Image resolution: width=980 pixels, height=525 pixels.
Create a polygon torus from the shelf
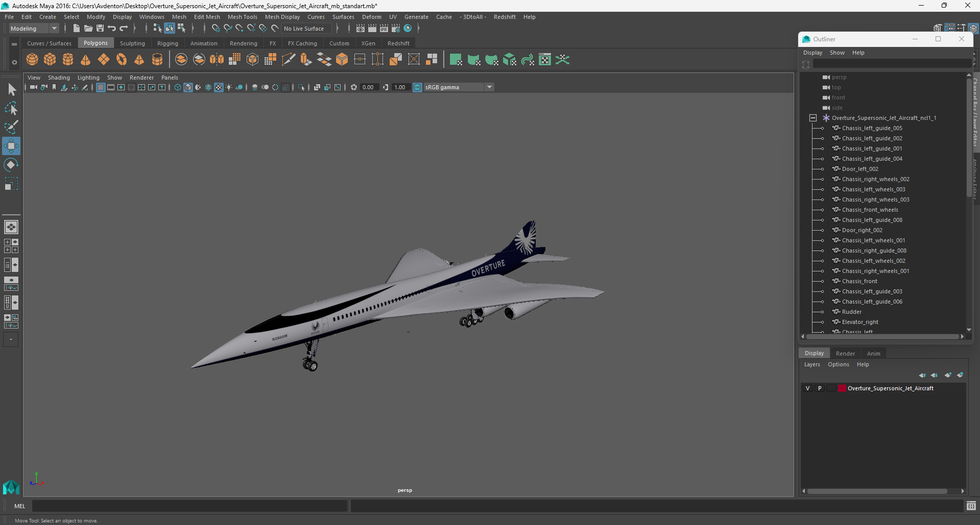coord(122,60)
